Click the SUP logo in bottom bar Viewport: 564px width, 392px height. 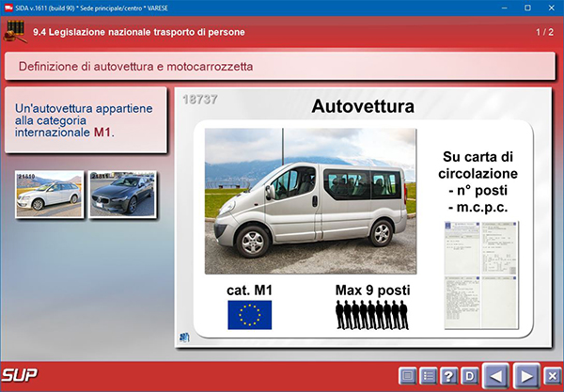coord(19,376)
